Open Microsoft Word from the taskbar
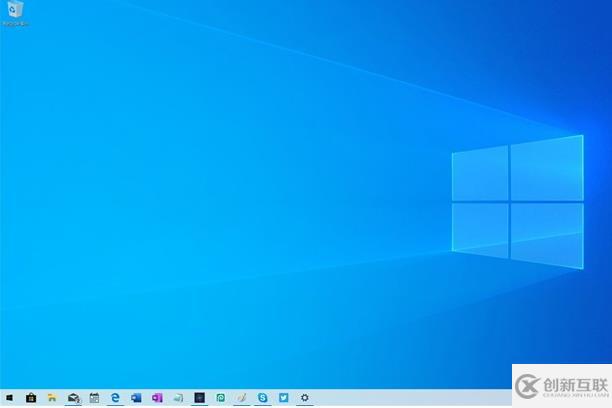The height and width of the screenshot is (408, 612). pos(136,398)
